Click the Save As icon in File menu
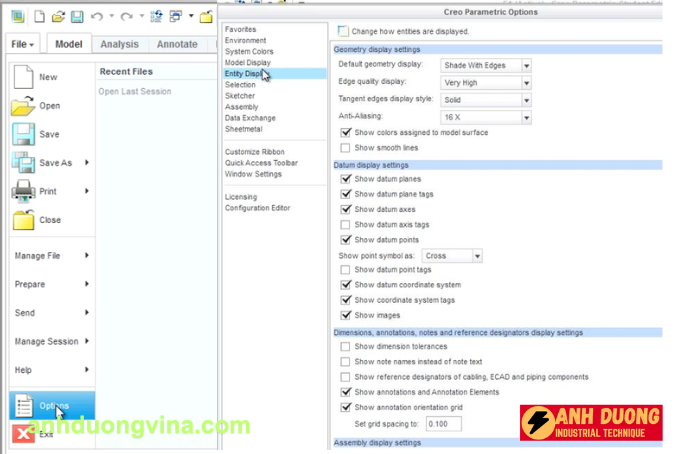The height and width of the screenshot is (454, 680). (24, 162)
